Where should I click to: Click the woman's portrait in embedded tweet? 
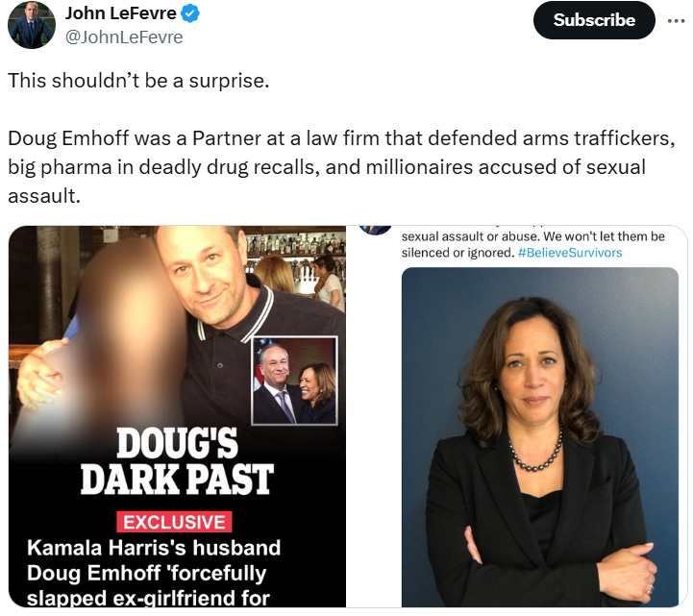539,437
